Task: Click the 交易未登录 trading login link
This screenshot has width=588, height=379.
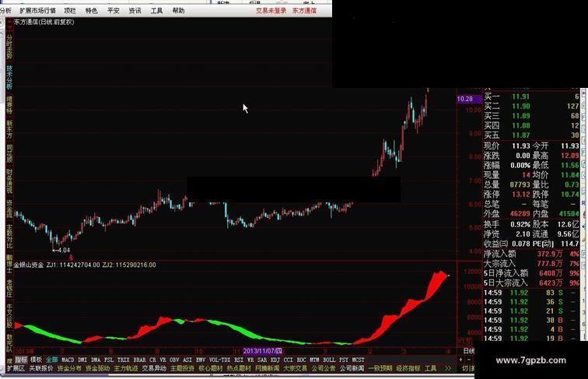Action: [x=271, y=11]
